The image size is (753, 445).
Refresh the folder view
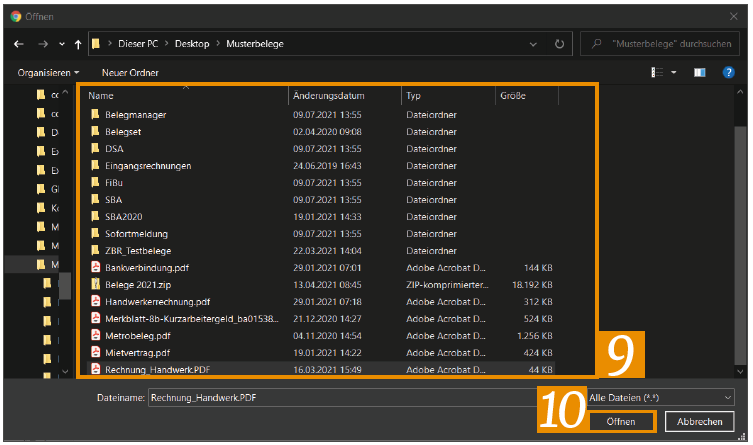pos(559,44)
